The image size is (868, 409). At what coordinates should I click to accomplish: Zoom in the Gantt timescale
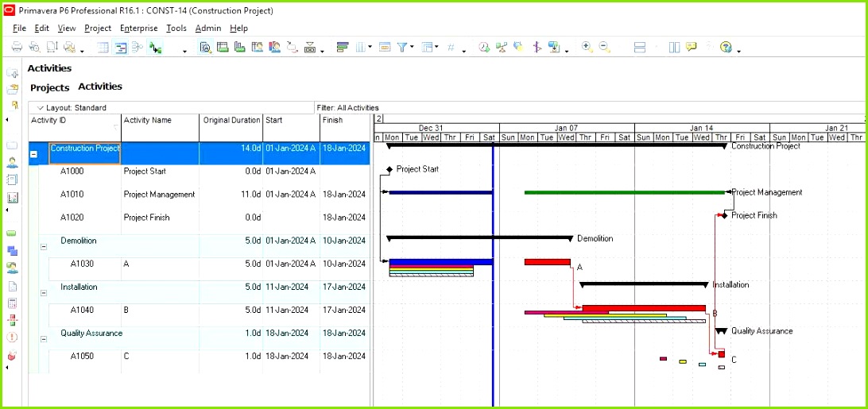point(587,47)
